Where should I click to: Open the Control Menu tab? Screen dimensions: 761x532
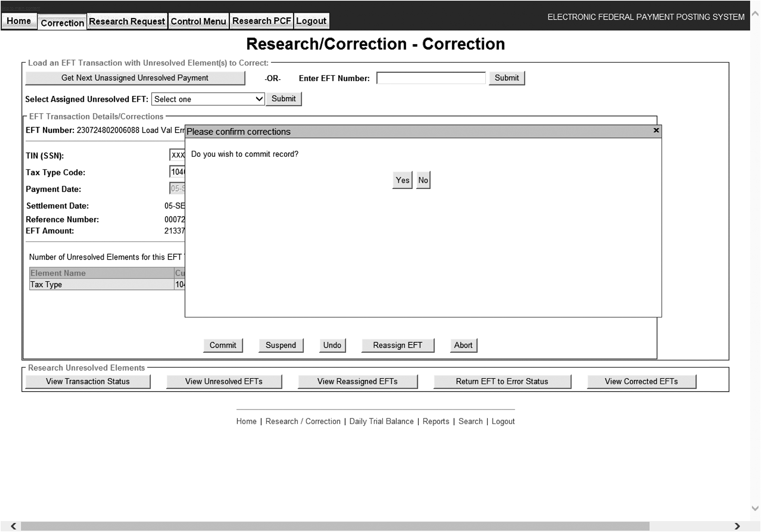198,21
